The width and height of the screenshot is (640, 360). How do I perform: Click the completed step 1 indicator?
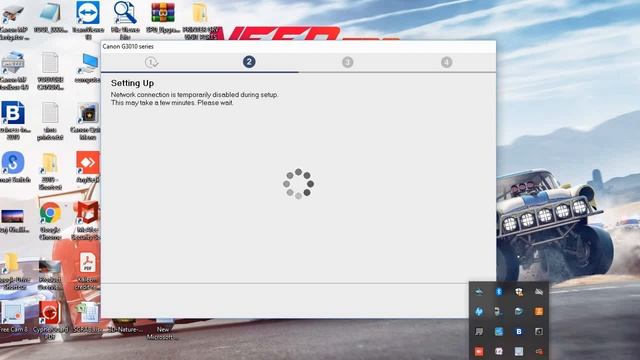[x=151, y=62]
